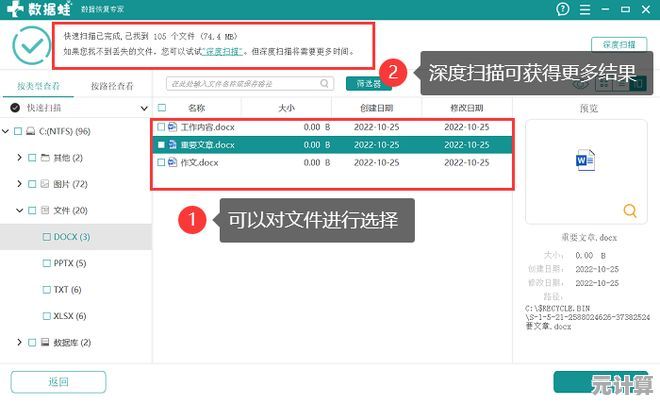Expand the 其他 (2) node
Screen dimensions: 660x404
click(x=19, y=157)
